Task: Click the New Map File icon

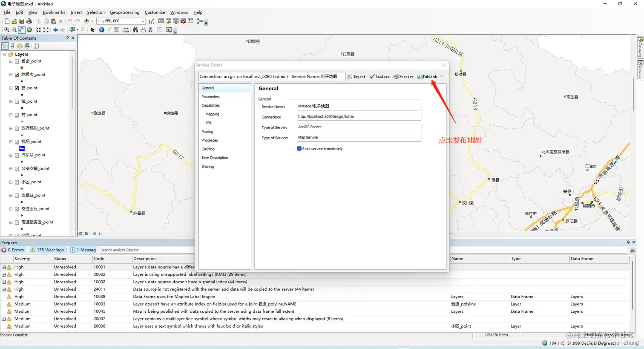Action: coord(7,21)
